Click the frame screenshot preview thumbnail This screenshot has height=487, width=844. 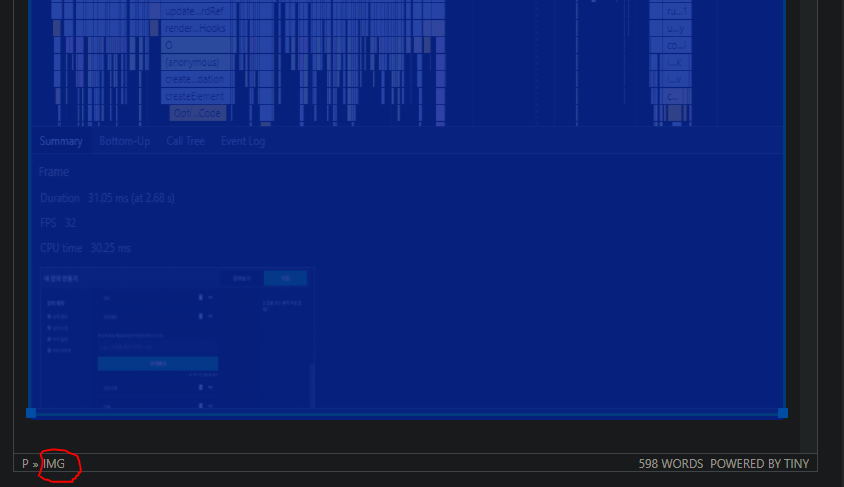point(177,337)
